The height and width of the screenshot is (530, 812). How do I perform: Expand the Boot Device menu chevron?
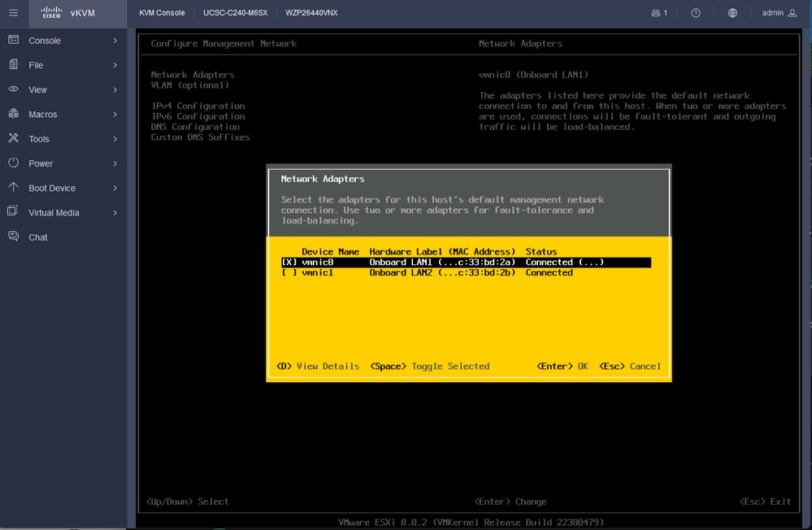[115, 188]
